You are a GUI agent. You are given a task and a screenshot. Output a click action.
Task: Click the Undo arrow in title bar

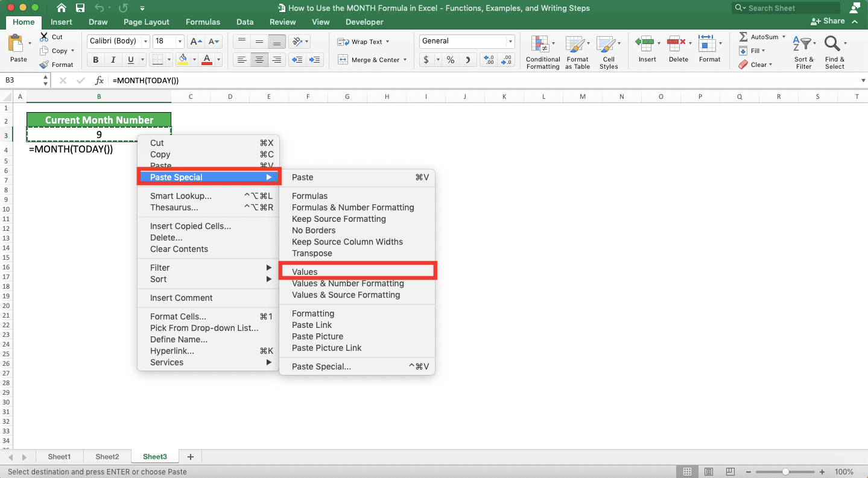100,8
